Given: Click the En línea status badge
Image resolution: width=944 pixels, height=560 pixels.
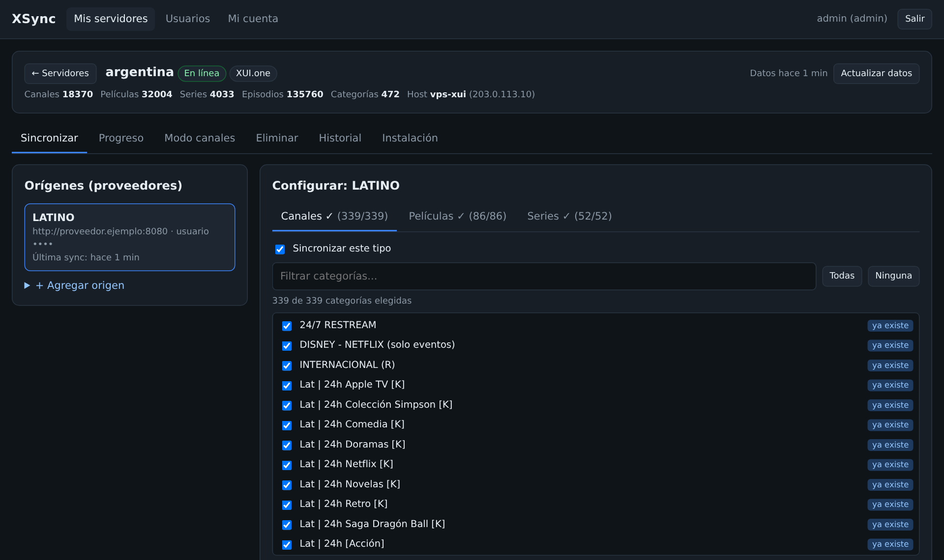Looking at the screenshot, I should 202,73.
